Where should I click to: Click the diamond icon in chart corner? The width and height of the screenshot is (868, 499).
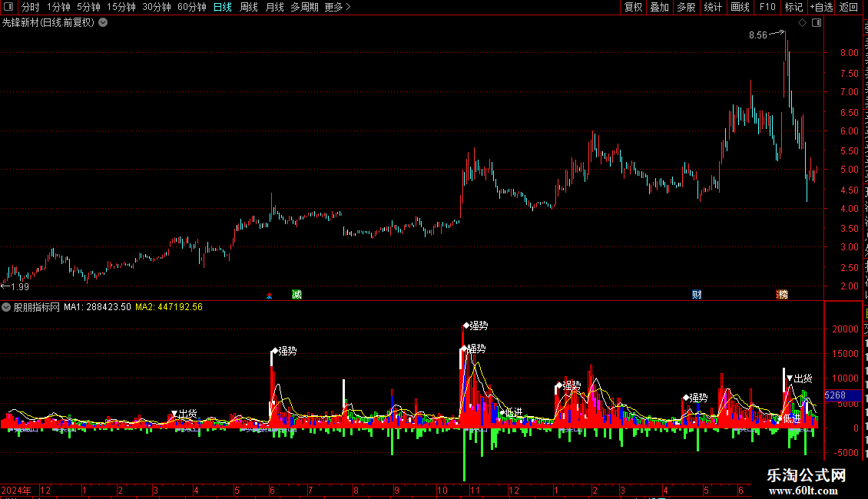coord(802,23)
